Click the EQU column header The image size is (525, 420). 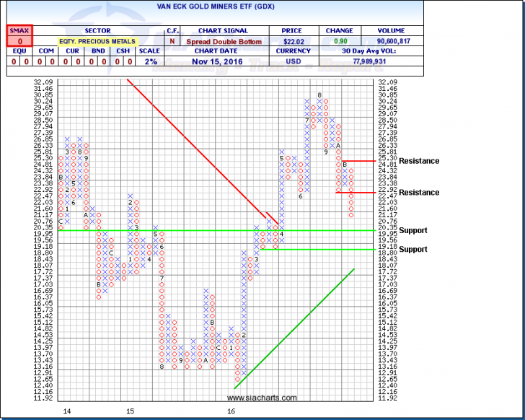20,51
